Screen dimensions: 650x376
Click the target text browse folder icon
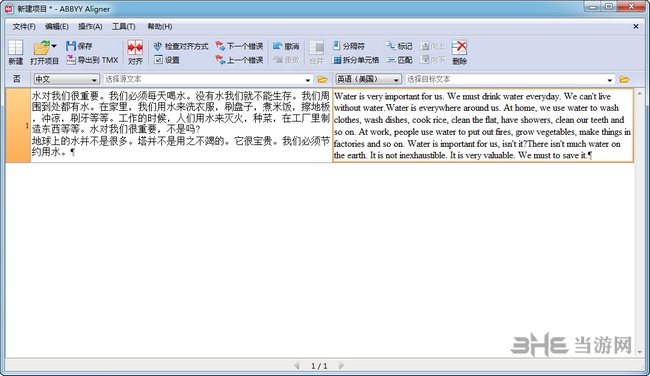(x=624, y=79)
